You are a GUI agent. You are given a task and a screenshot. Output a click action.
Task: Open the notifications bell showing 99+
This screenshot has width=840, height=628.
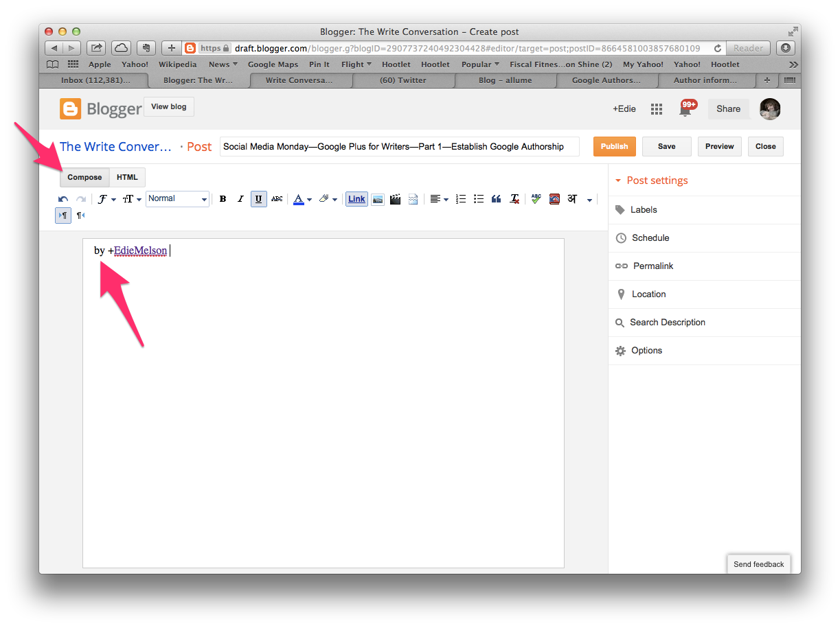tap(687, 108)
